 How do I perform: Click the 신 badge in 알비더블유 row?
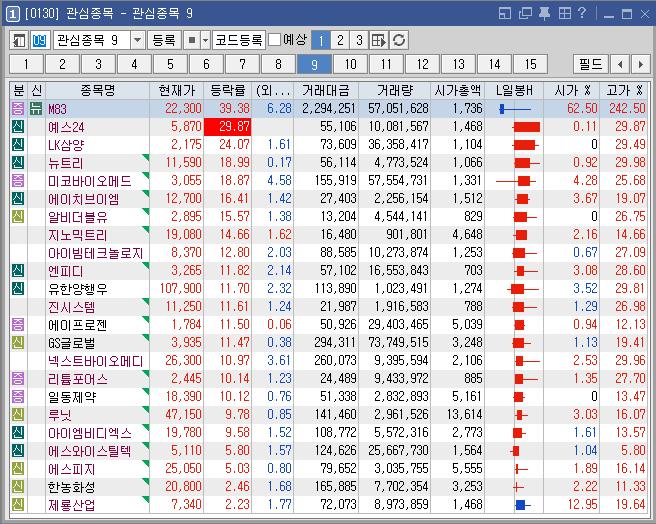pos(18,217)
